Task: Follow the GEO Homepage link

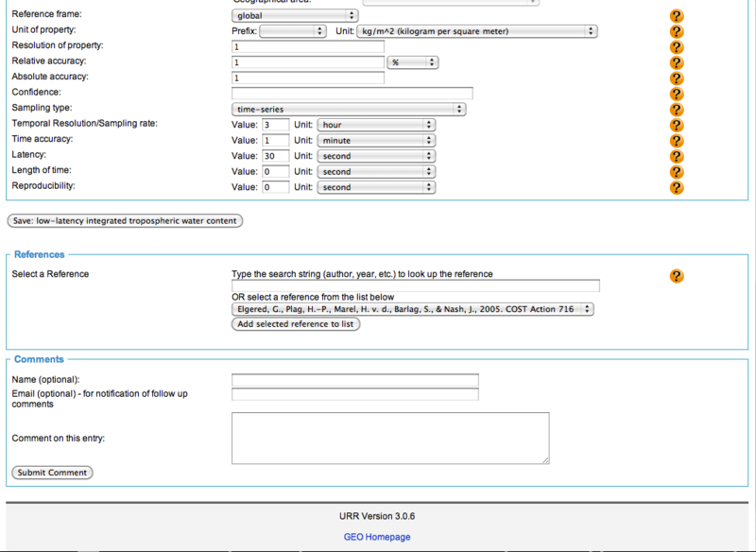Action: 377,537
